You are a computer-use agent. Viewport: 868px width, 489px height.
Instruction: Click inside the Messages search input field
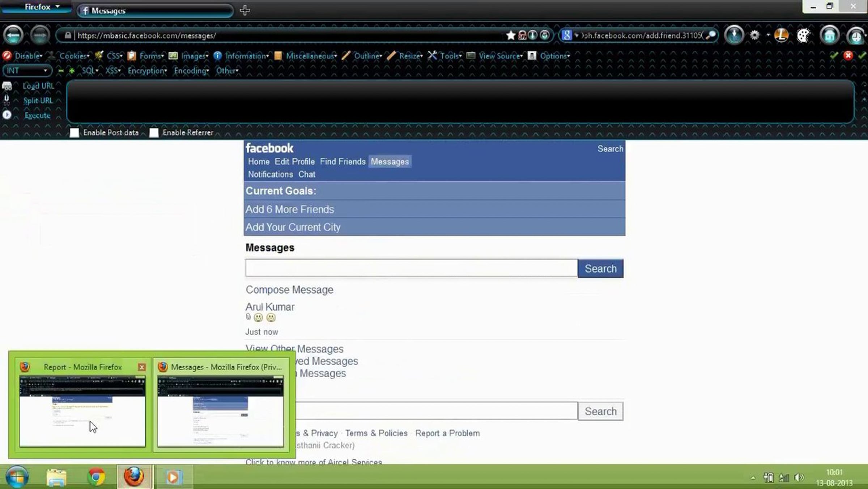[x=411, y=268]
